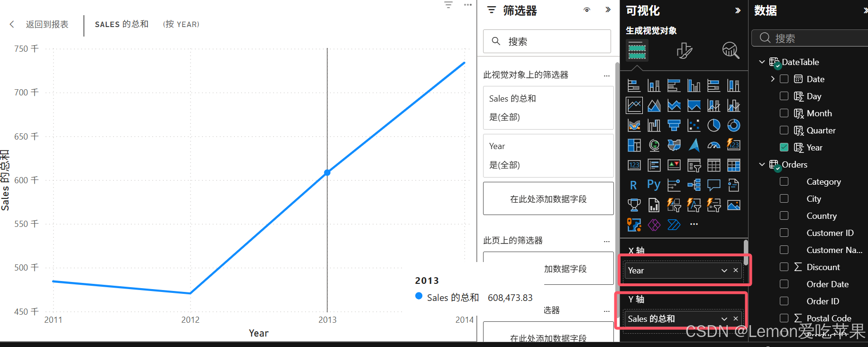Insert an R script visual
868x347 pixels.
634,185
